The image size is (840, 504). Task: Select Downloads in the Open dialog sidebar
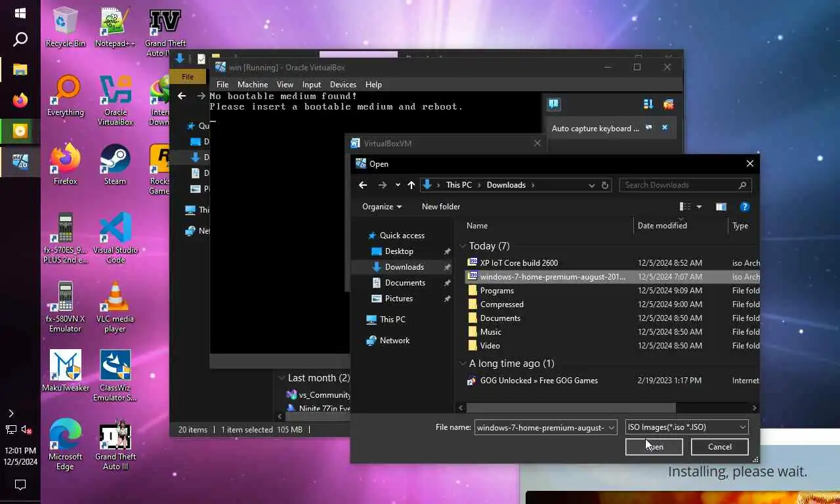pos(404,267)
